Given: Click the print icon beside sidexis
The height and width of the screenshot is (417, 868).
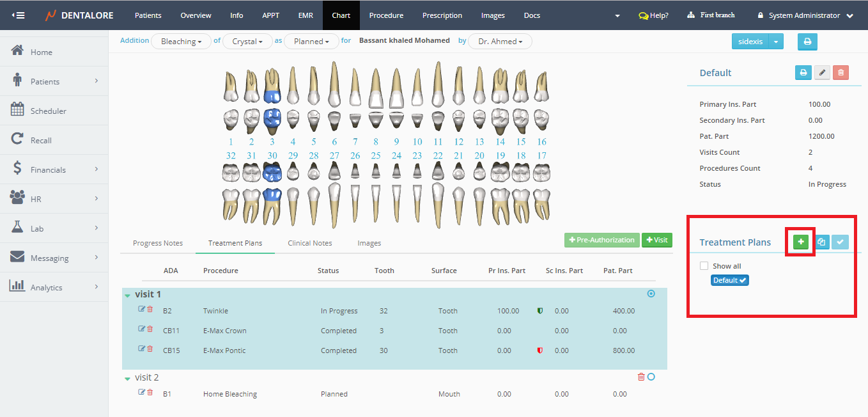Looking at the screenshot, I should 807,42.
